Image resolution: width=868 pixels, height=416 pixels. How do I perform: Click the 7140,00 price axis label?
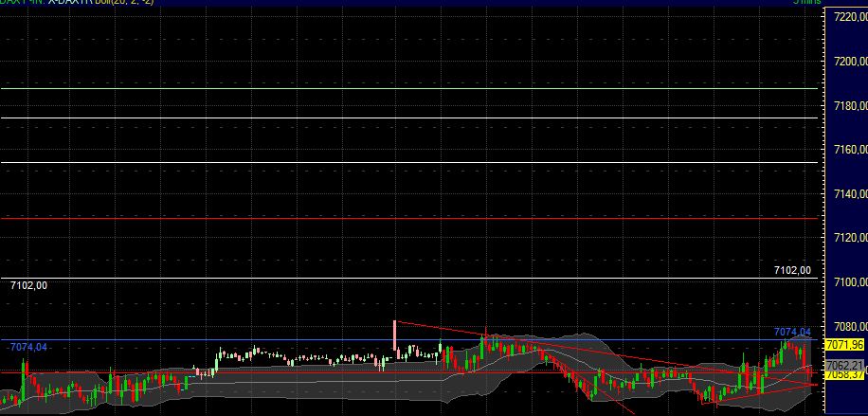(849, 193)
